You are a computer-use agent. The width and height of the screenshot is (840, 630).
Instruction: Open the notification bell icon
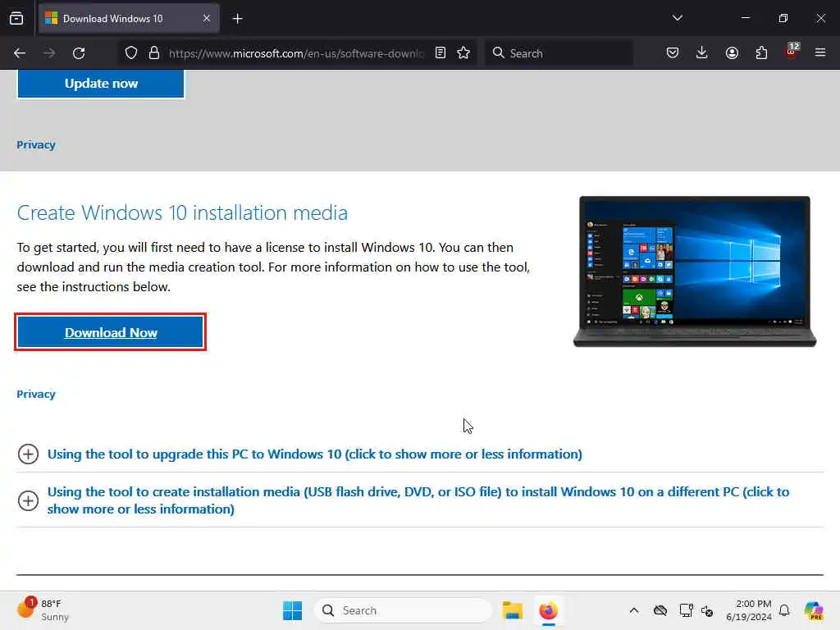click(x=784, y=610)
